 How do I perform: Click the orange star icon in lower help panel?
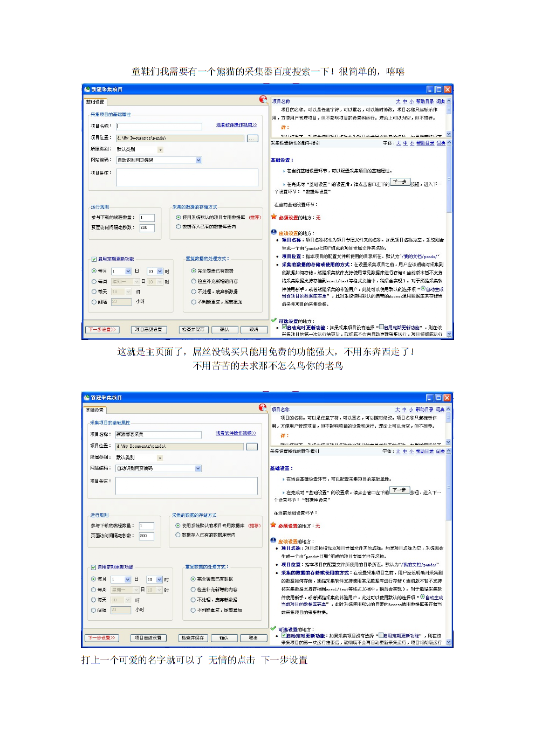(273, 525)
